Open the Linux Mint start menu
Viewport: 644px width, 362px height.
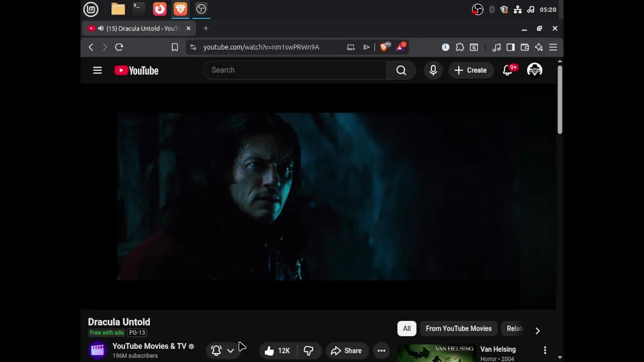pos(91,9)
